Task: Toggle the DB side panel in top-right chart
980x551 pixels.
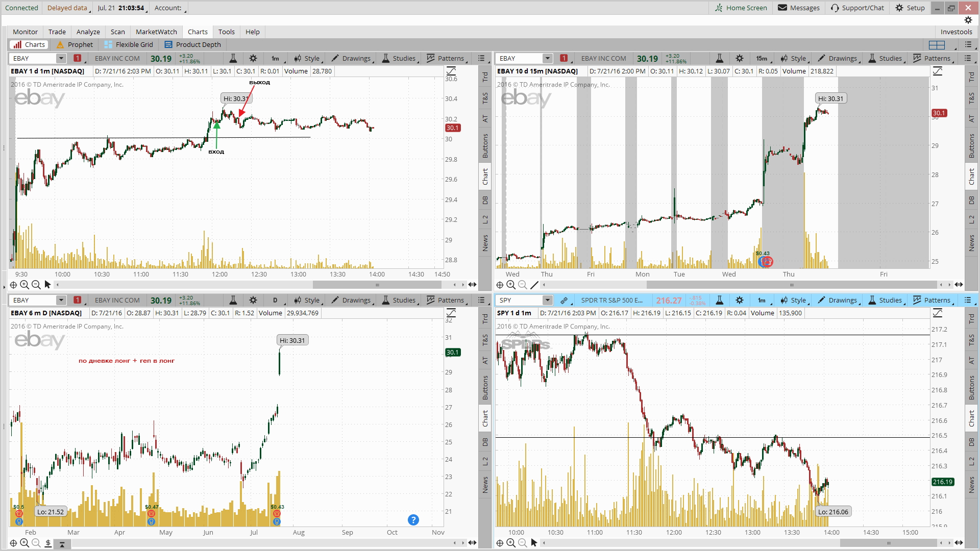Action: (971, 200)
